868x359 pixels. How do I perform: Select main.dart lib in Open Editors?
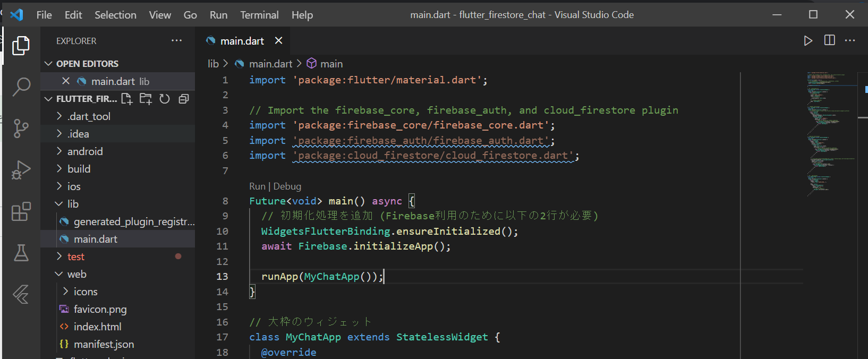[x=118, y=81]
